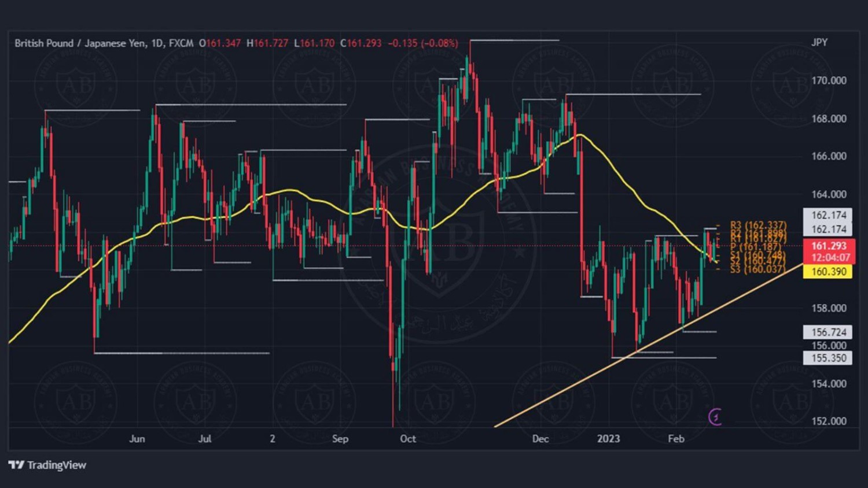Click the open value O161.347
The height and width of the screenshot is (488, 868).
click(220, 43)
